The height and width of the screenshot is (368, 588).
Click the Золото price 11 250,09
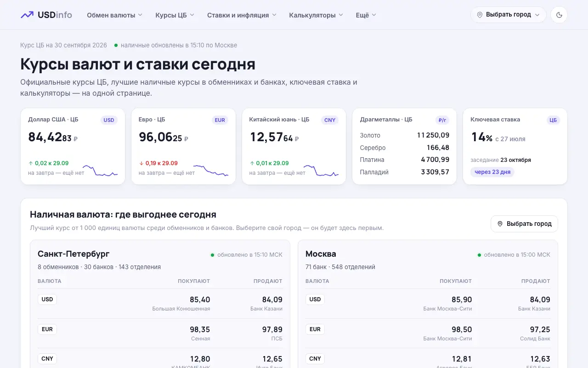[x=433, y=135]
